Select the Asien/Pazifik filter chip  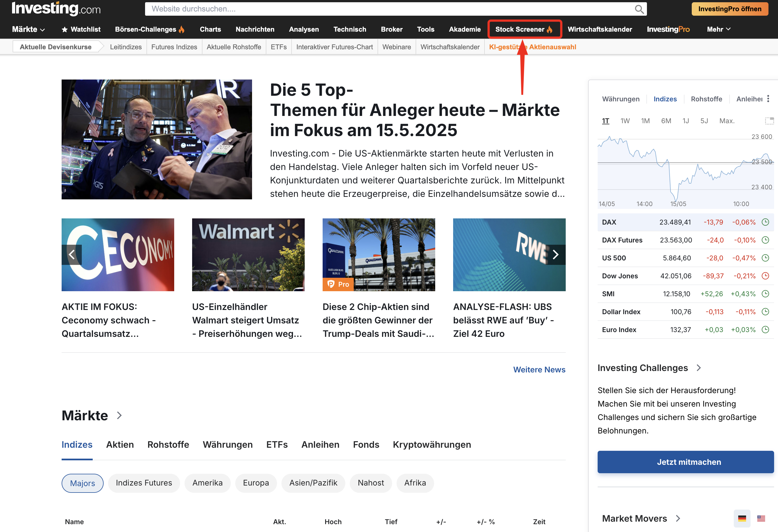[313, 483]
